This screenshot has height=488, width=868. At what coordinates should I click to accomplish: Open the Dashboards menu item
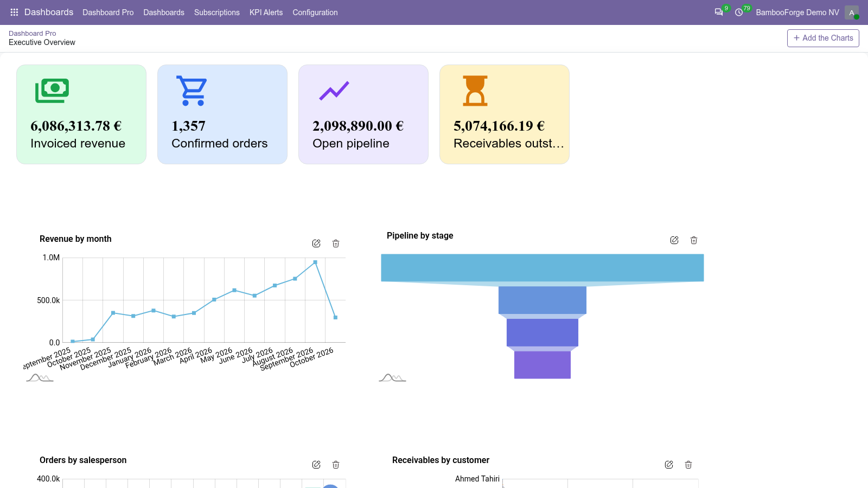[164, 12]
